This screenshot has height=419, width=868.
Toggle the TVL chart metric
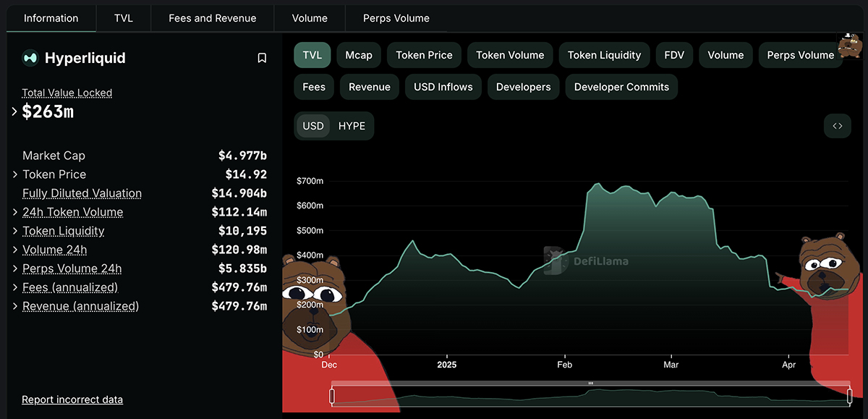click(x=312, y=55)
